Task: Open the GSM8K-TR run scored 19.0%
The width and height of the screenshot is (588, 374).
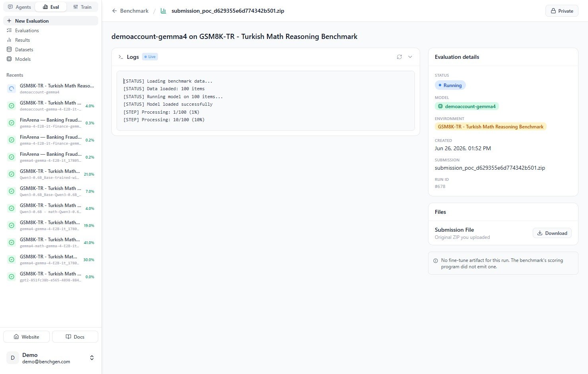Action: 51,225
